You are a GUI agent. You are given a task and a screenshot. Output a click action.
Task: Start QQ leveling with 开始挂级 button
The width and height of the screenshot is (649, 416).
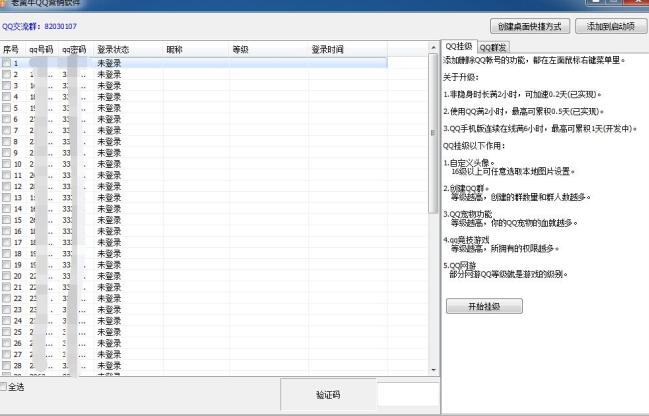point(484,306)
